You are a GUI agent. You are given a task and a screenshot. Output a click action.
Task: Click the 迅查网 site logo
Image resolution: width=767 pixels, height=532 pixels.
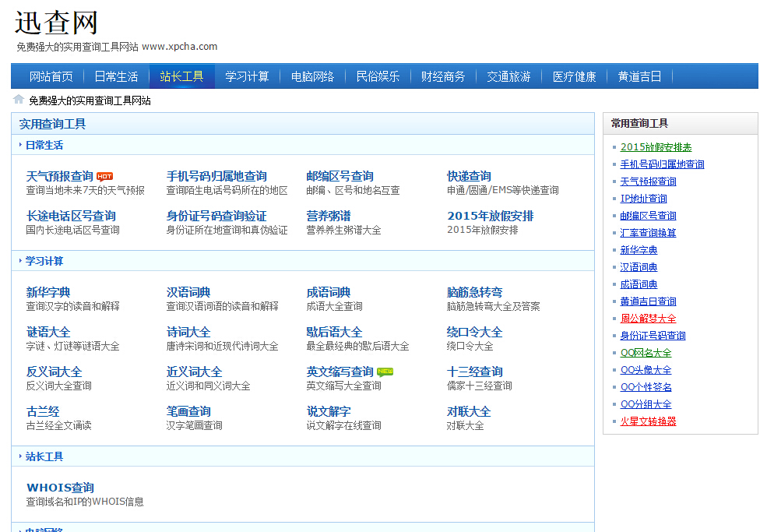[x=56, y=23]
